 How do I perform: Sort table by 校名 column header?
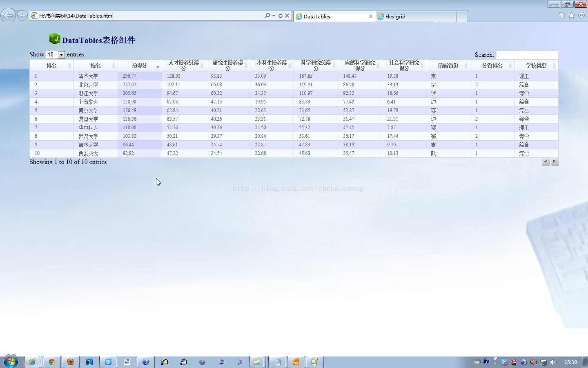point(96,65)
